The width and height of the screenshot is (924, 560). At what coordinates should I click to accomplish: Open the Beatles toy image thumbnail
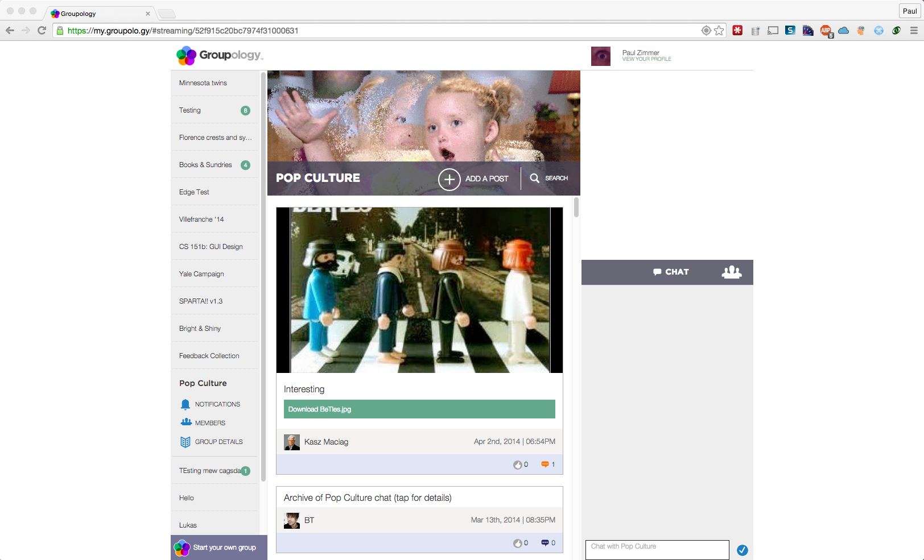click(x=419, y=290)
